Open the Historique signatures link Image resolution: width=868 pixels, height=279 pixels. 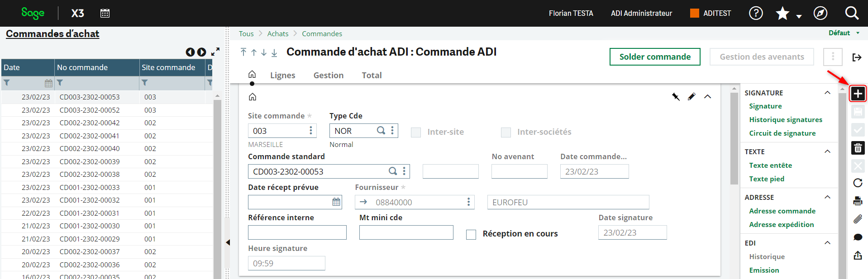coord(785,120)
